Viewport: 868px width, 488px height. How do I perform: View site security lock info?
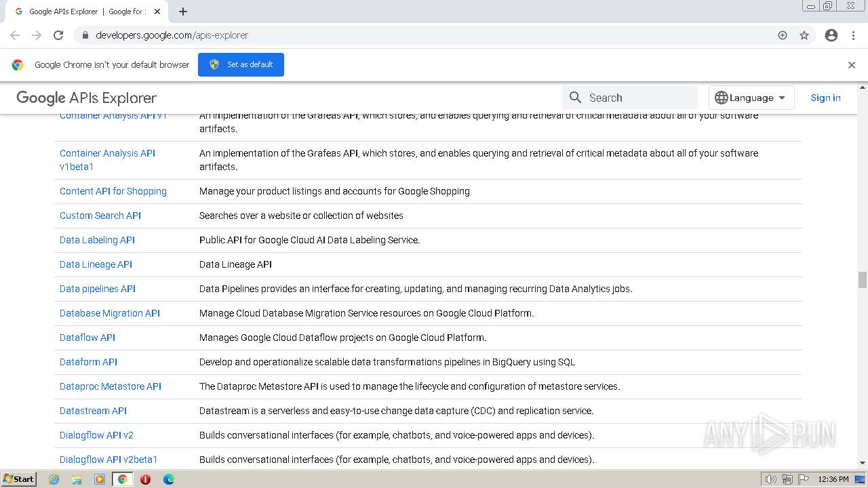(x=85, y=35)
